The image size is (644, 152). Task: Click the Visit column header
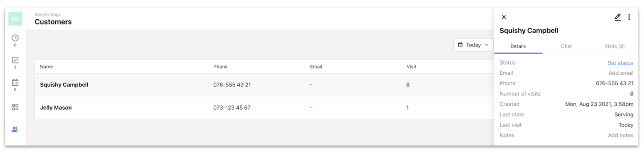click(411, 66)
